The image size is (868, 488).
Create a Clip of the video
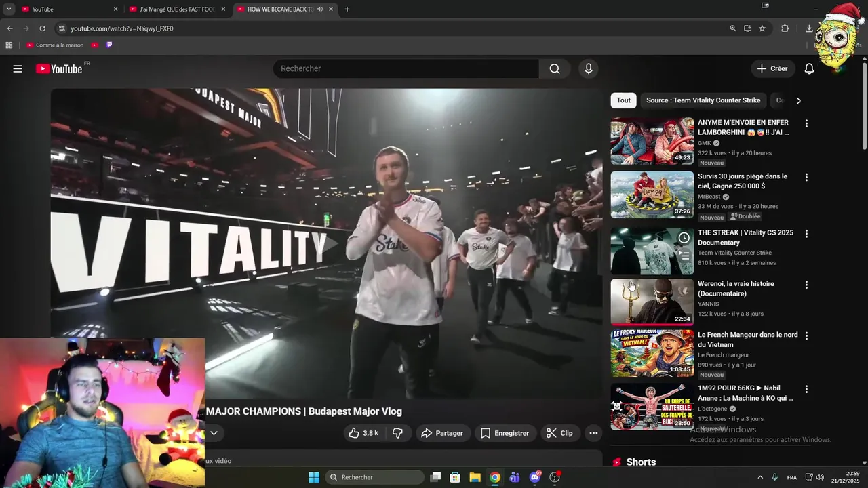[560, 433]
